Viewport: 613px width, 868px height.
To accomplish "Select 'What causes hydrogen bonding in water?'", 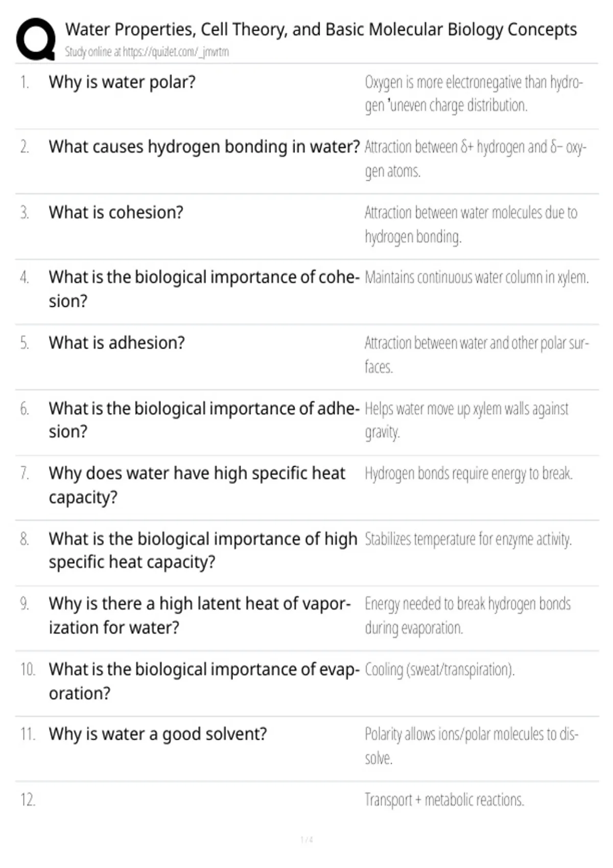I will (x=204, y=147).
